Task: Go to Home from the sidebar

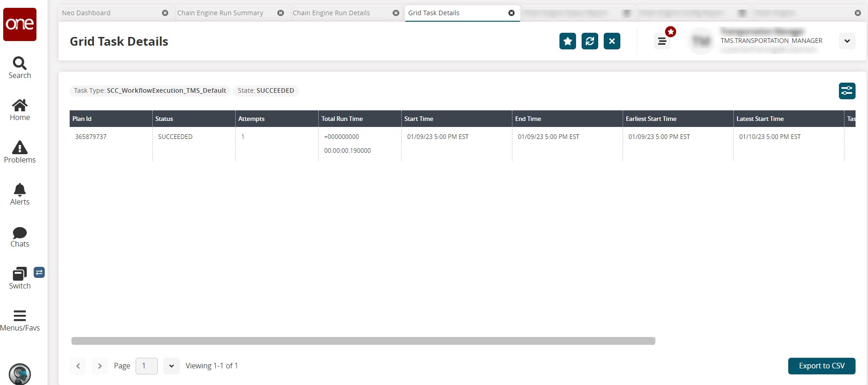Action: 20,110
